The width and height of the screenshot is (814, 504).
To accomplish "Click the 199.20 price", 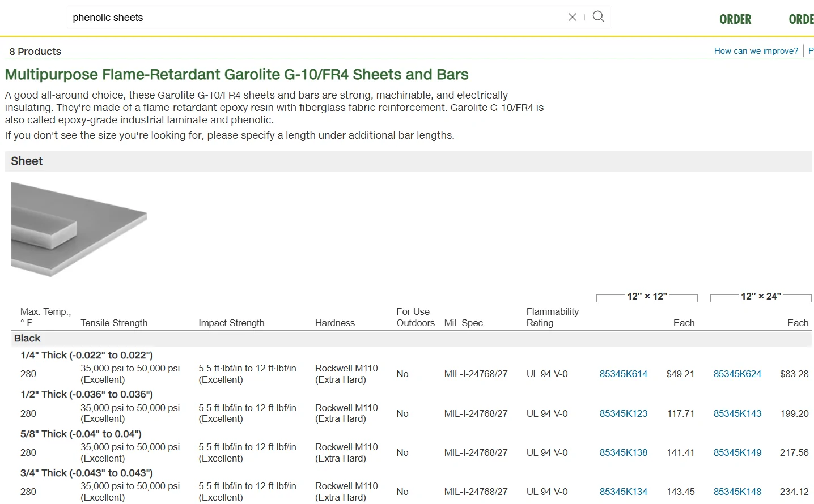I will [794, 414].
